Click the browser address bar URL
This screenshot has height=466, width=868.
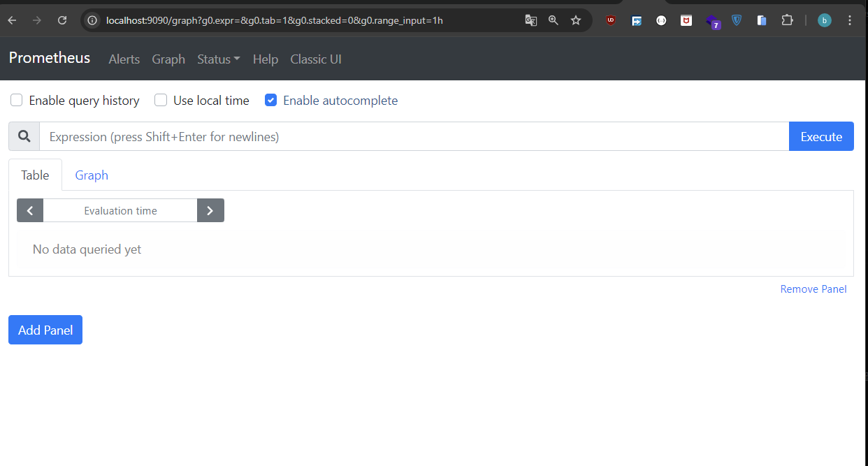point(275,20)
